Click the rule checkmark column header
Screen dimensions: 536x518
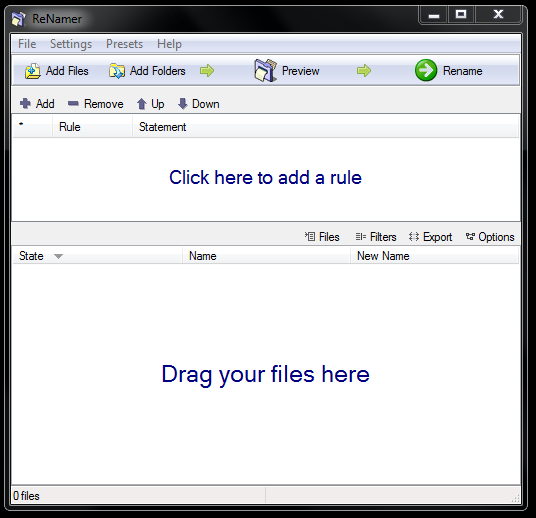click(x=32, y=127)
